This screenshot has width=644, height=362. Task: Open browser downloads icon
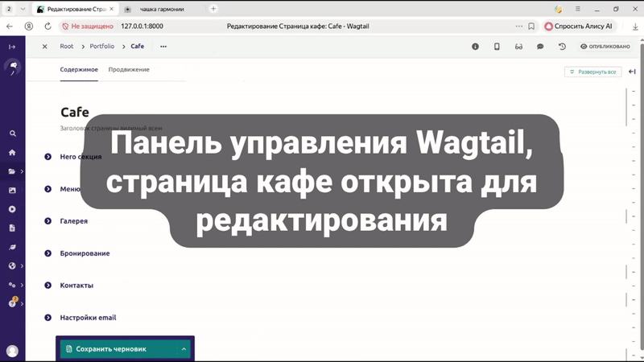pyautogui.click(x=635, y=27)
